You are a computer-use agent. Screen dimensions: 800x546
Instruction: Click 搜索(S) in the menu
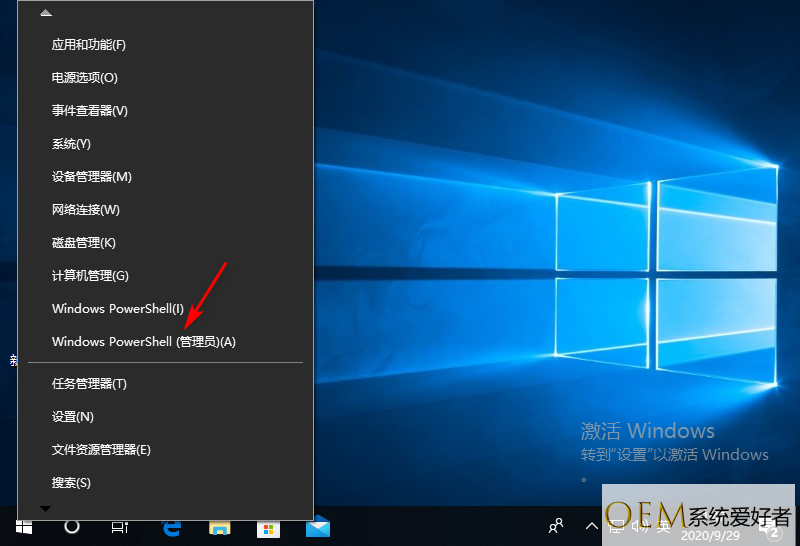(71, 483)
